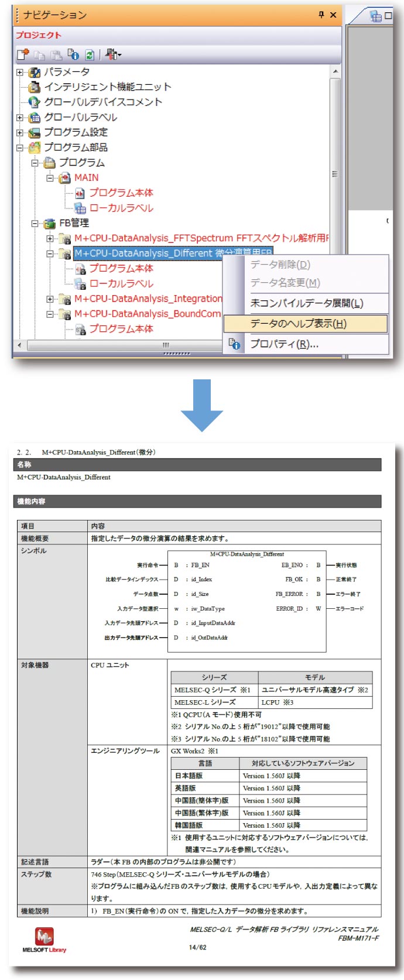This screenshot has width=404, height=980.
Task: Collapse the MAIN program node
Action: [x=50, y=179]
